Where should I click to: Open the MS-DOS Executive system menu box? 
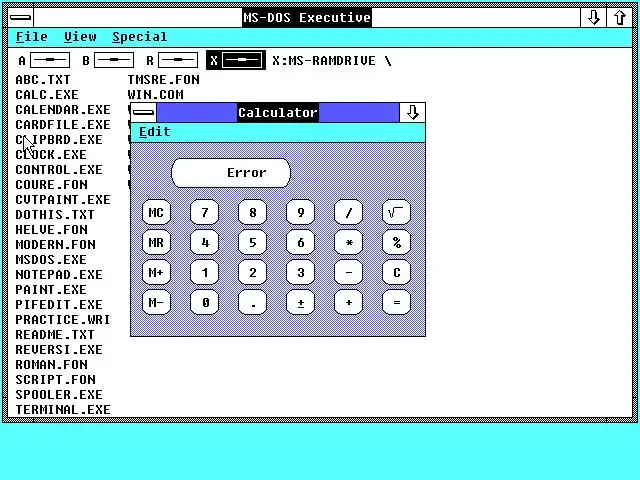20,18
